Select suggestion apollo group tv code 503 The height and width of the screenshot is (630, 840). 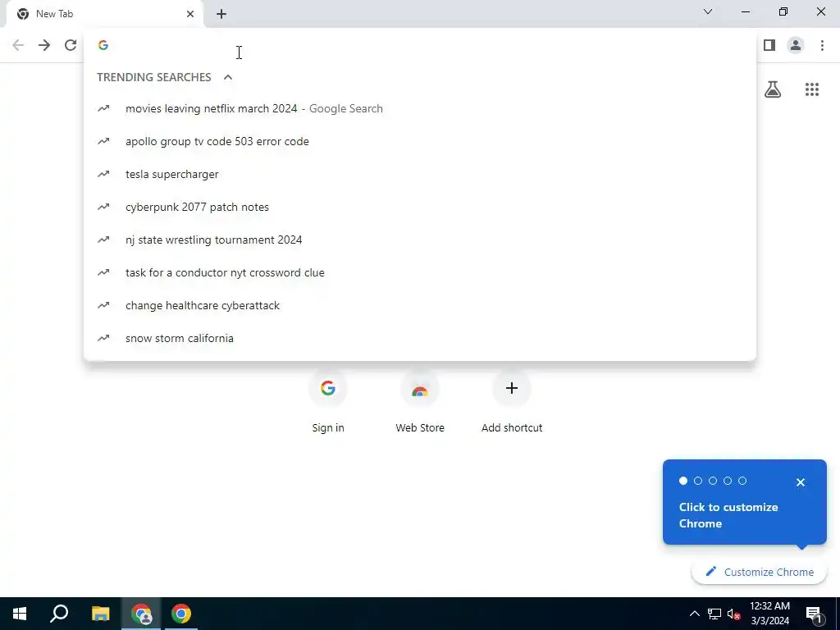coord(420,141)
